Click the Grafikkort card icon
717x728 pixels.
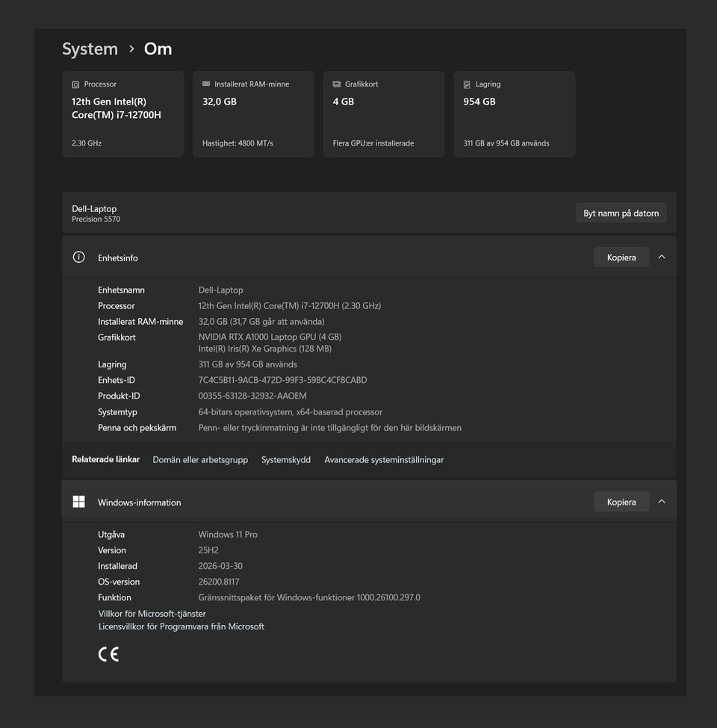(337, 84)
